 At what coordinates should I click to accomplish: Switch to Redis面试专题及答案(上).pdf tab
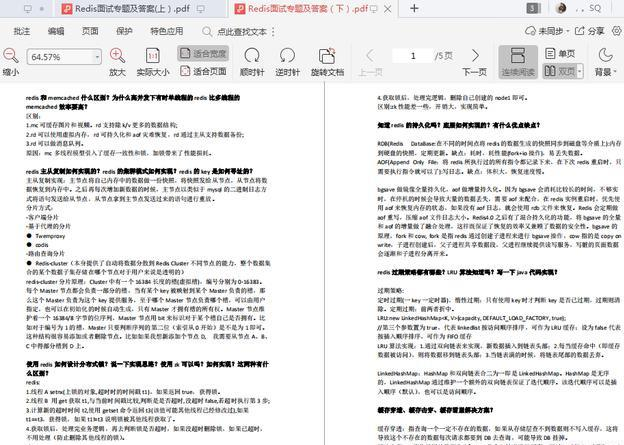132,8
